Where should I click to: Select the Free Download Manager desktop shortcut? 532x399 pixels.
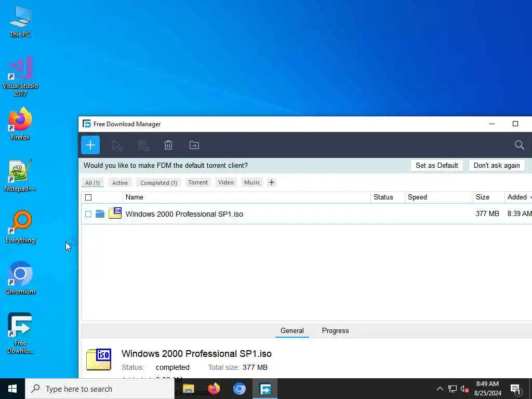pos(20,333)
